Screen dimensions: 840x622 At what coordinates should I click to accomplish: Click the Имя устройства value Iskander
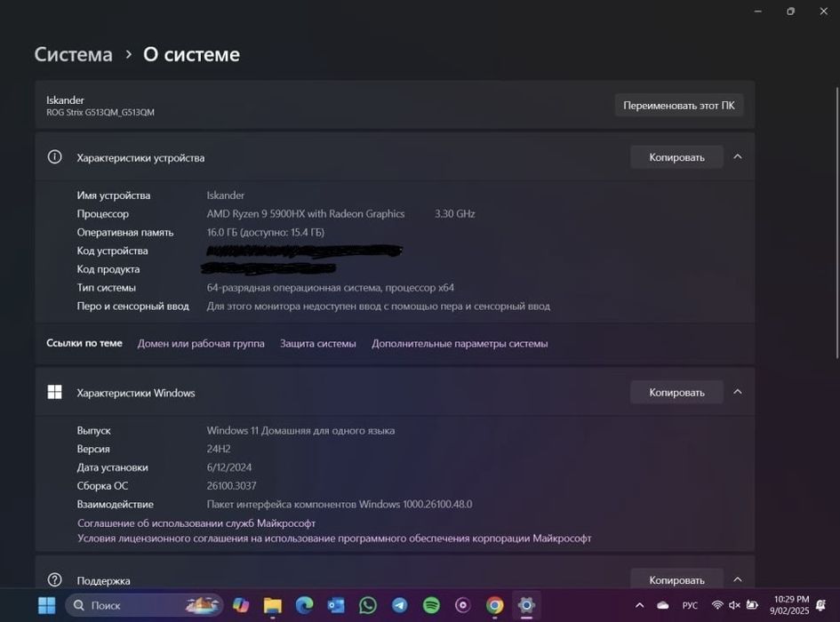[x=226, y=195]
